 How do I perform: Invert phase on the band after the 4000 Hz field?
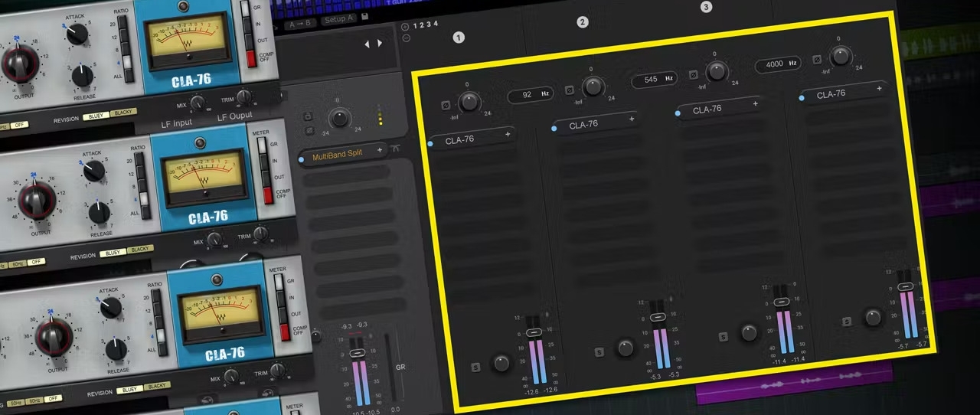coord(817,59)
